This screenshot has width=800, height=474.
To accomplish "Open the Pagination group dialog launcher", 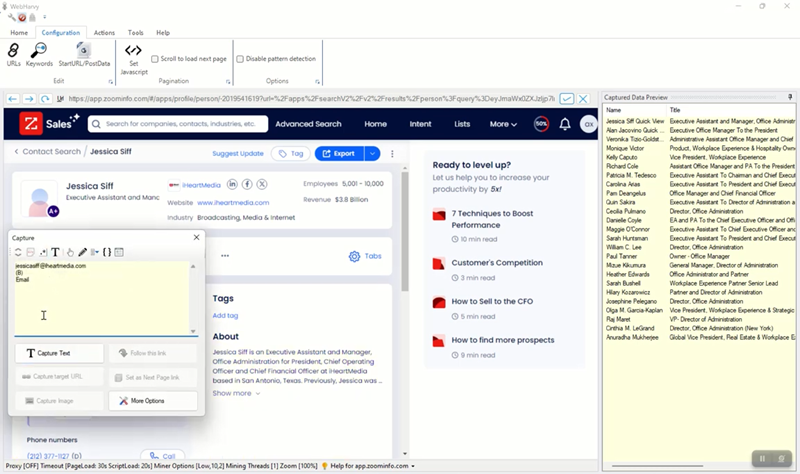I will click(228, 82).
